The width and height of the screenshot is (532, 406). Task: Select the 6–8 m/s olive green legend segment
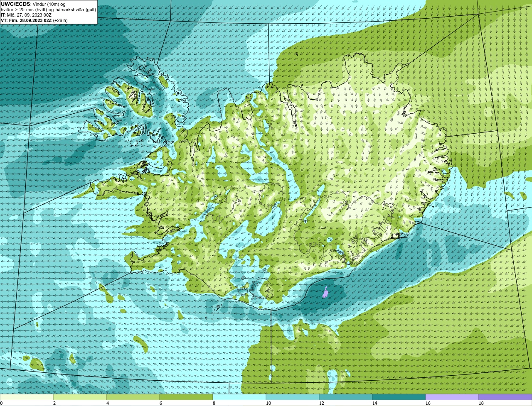click(x=186, y=397)
